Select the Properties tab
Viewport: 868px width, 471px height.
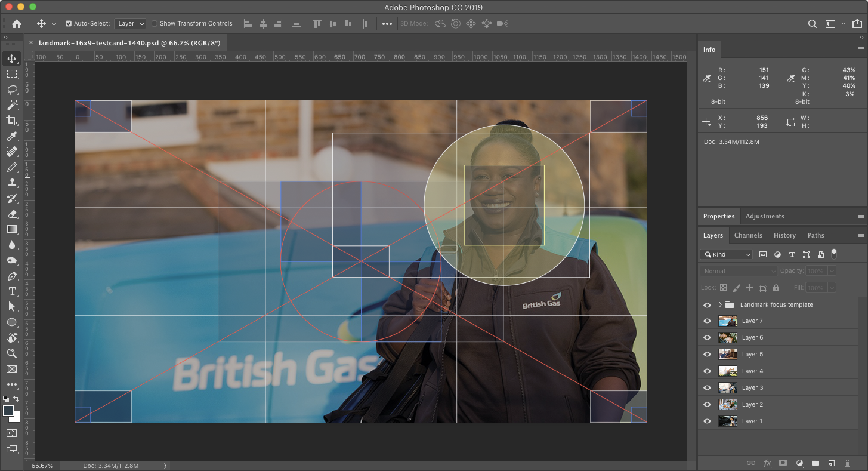[719, 216]
